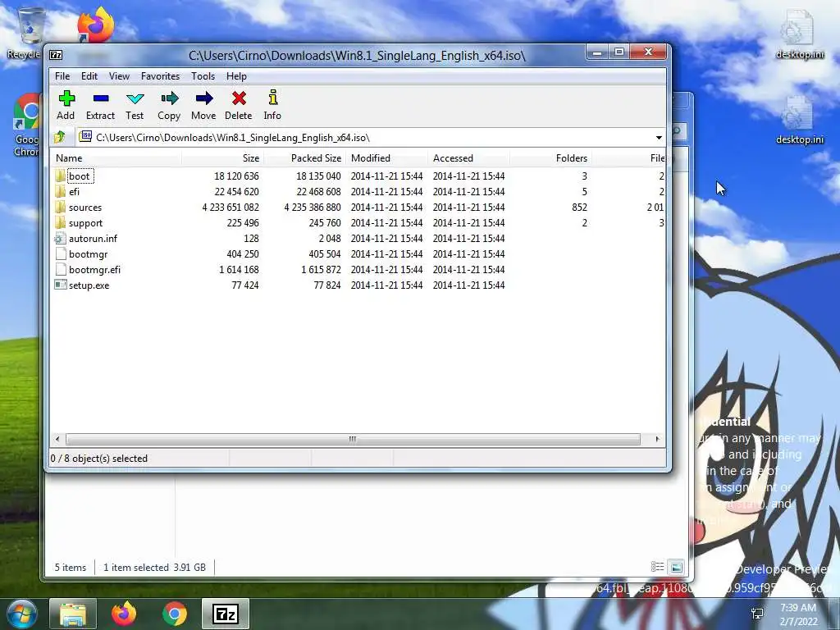840x630 pixels.
Task: Click the sources Folders count 852
Action: [579, 208]
